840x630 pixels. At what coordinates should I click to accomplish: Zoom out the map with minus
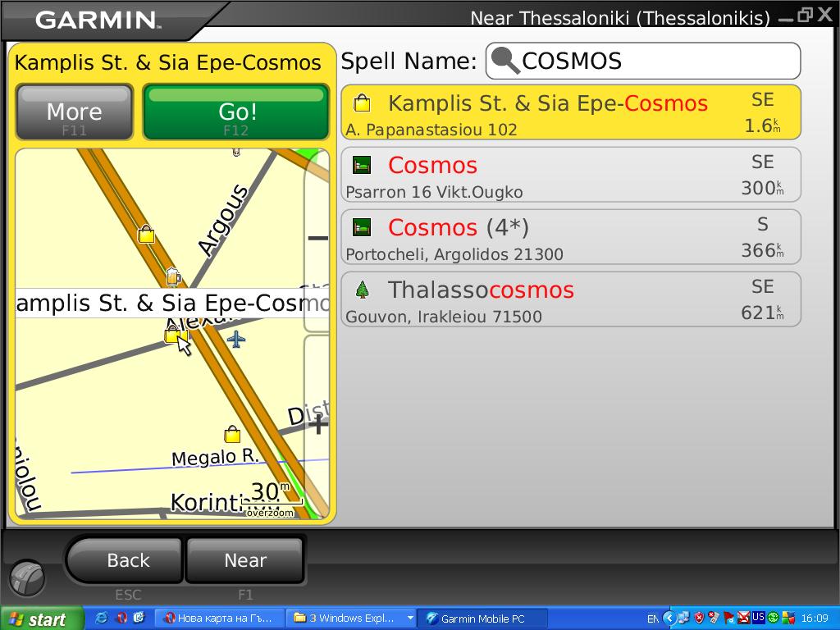[x=317, y=239]
